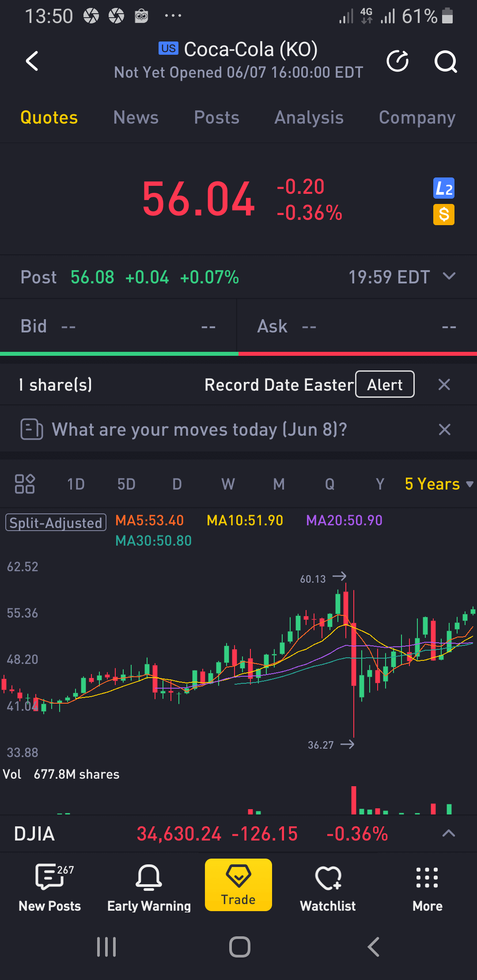Open New Posts in bottom bar
Screen dimensions: 477x980
click(50, 887)
